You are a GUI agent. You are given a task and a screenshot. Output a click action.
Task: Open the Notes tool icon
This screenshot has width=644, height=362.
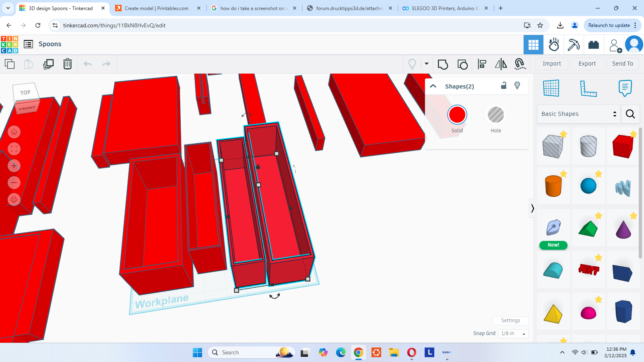pos(625,88)
